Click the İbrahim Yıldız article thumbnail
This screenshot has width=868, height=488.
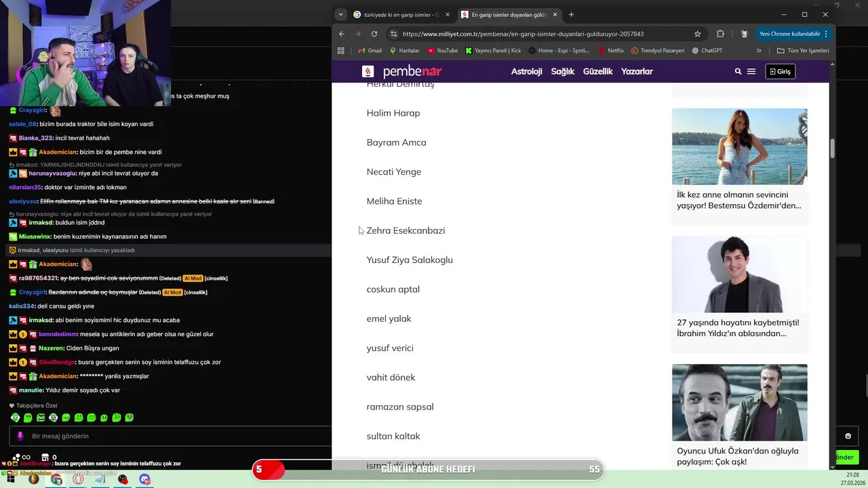click(x=740, y=274)
